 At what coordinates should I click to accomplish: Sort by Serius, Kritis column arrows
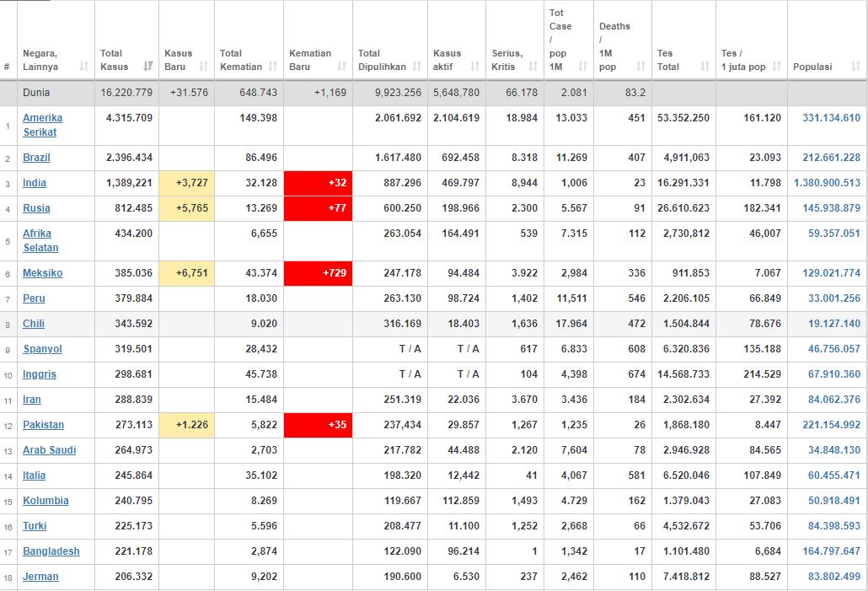point(533,67)
